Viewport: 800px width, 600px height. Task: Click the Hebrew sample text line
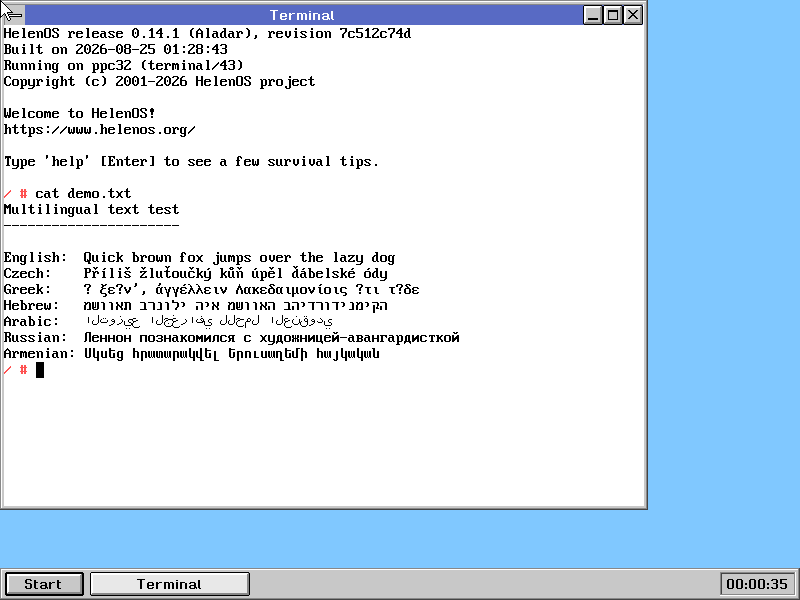point(195,306)
